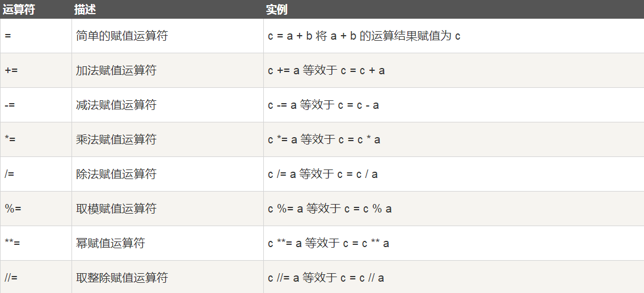Click the 取整除赋值运算符 description
Viewport: 644px width, 293px height.
click(122, 278)
